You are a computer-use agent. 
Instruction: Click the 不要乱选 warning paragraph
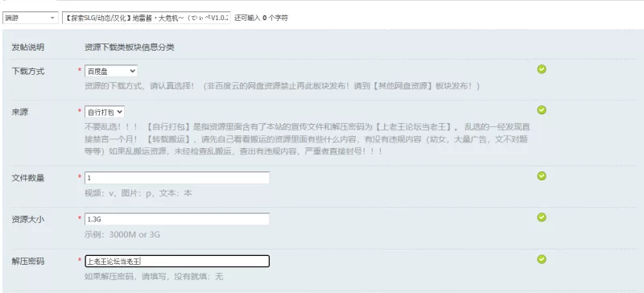pyautogui.click(x=307, y=139)
